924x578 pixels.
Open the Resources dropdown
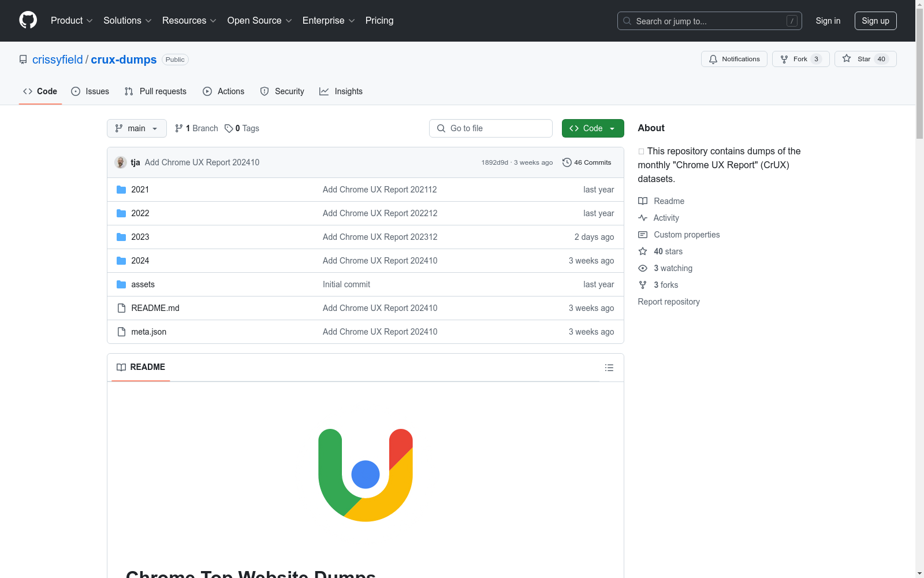[x=189, y=21]
